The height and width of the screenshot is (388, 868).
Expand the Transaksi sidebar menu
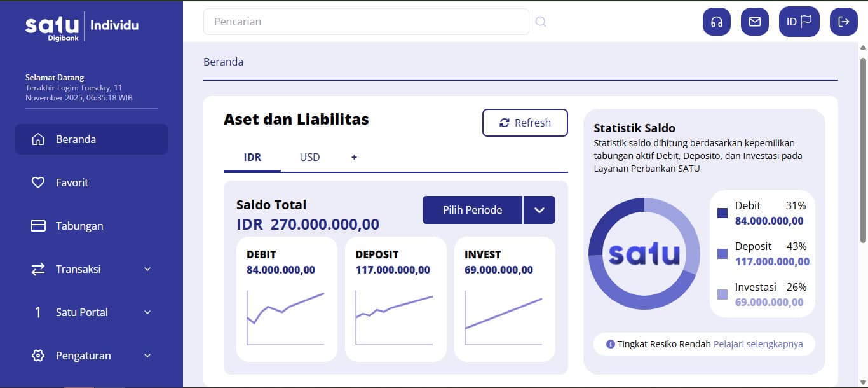147,268
